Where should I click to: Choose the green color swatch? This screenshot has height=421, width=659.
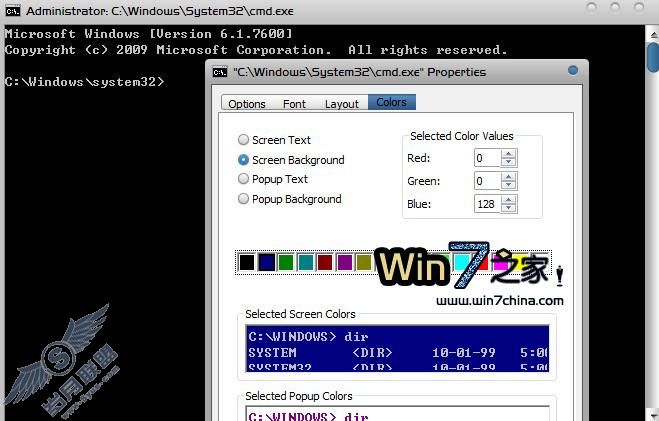[286, 263]
